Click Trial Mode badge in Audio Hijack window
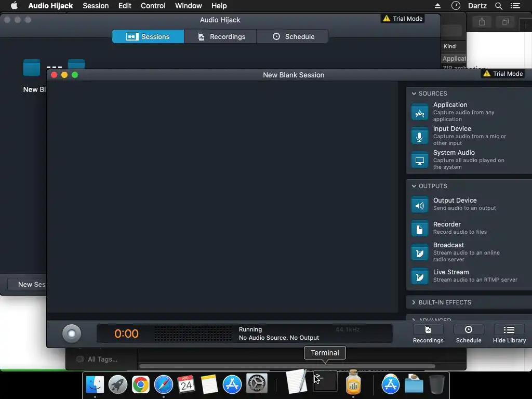Screen dimensions: 532x399 coord(403,19)
